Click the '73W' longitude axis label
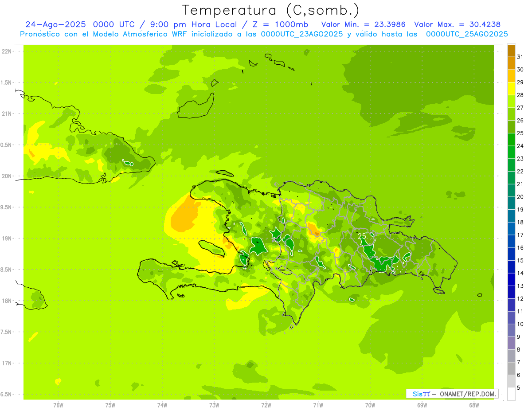The image size is (532, 411). 214,405
